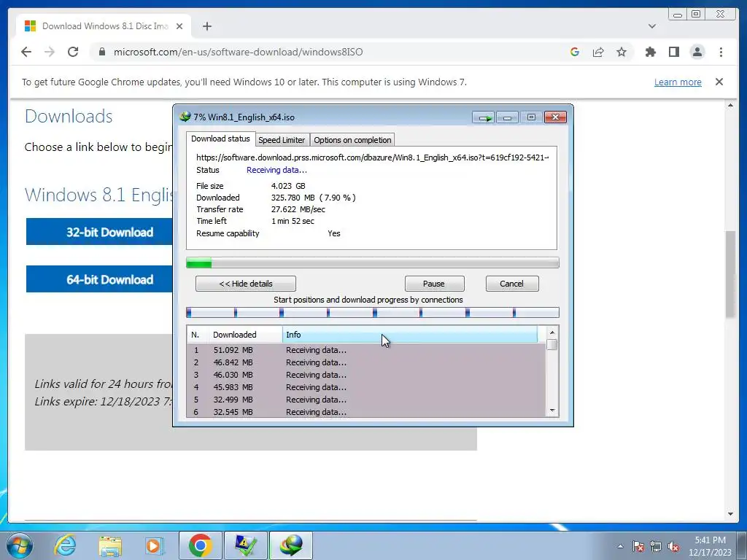Open Windows Media Player from taskbar
The width and height of the screenshot is (747, 560).
tap(155, 545)
